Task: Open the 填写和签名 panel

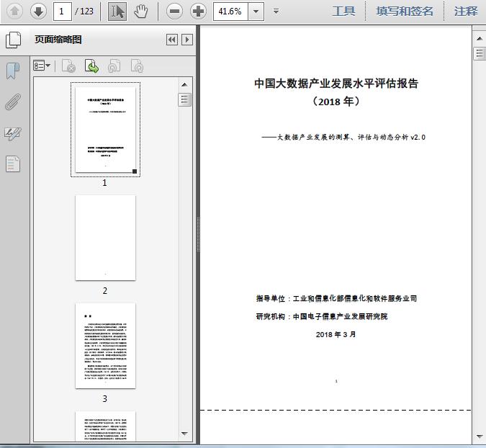Action: [405, 11]
